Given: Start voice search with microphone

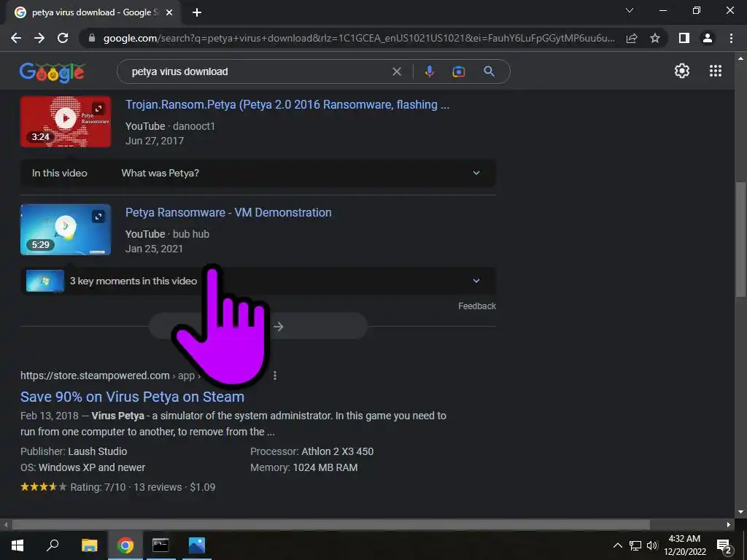Looking at the screenshot, I should pyautogui.click(x=429, y=71).
